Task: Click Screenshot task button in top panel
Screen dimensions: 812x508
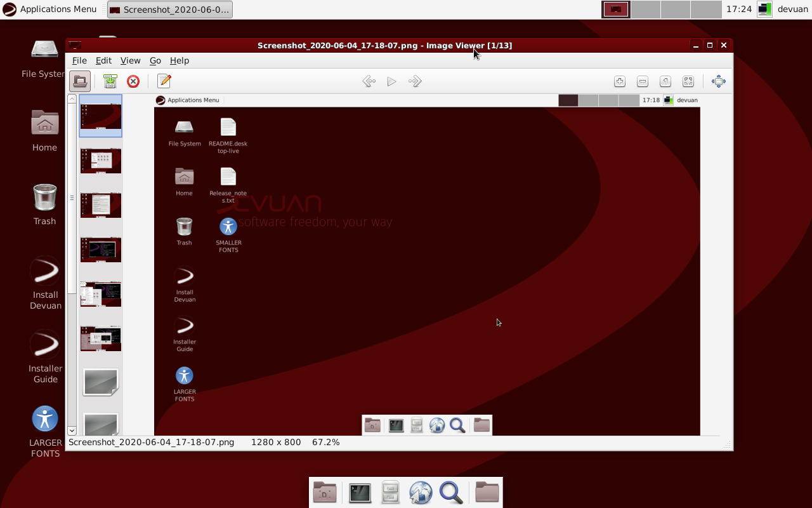Action: coord(169,10)
